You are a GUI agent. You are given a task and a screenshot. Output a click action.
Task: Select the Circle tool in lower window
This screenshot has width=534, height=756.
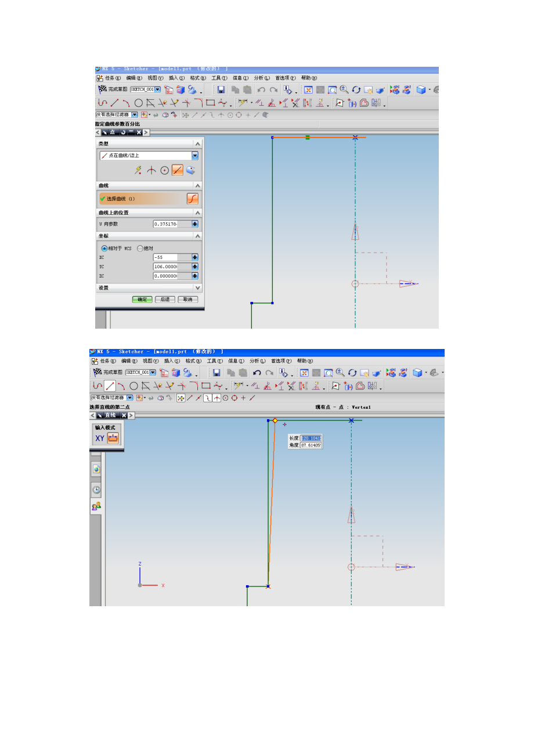tap(133, 386)
